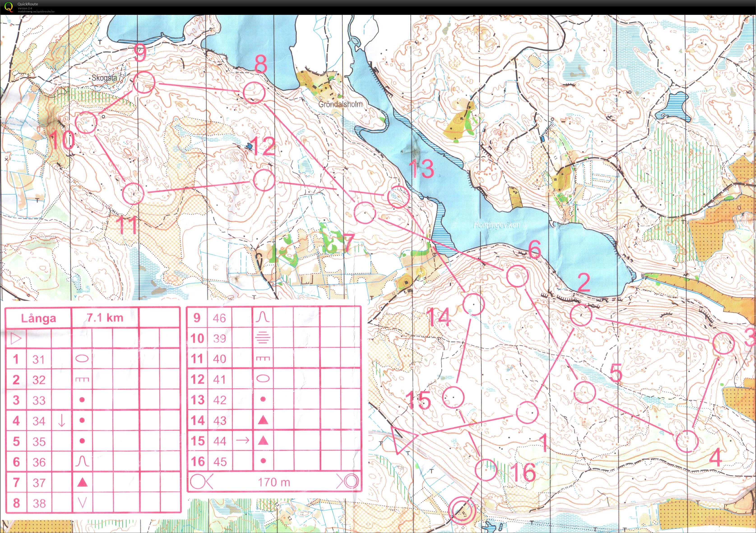Click the Holmingeviken lake label
The width and height of the screenshot is (756, 533).
[496, 226]
